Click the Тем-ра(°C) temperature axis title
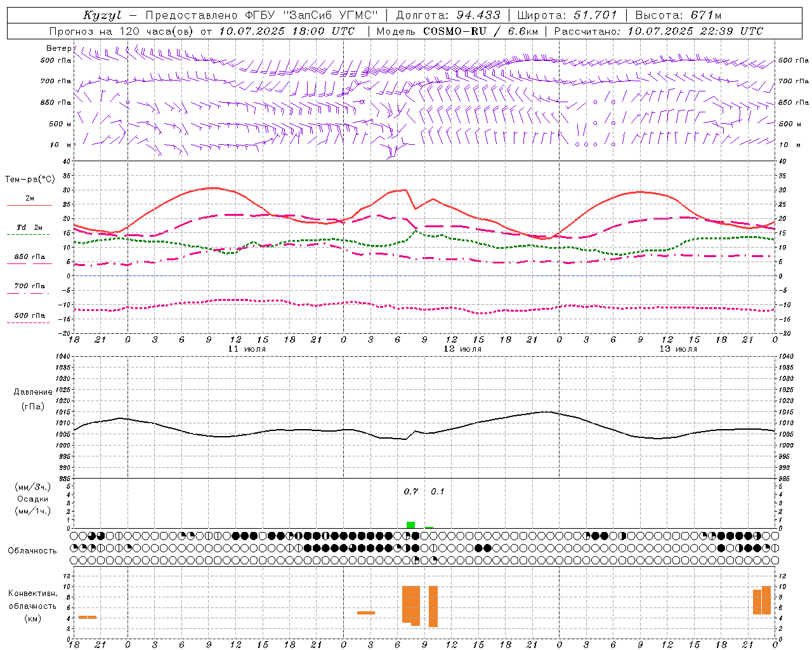The image size is (812, 650). tap(30, 180)
